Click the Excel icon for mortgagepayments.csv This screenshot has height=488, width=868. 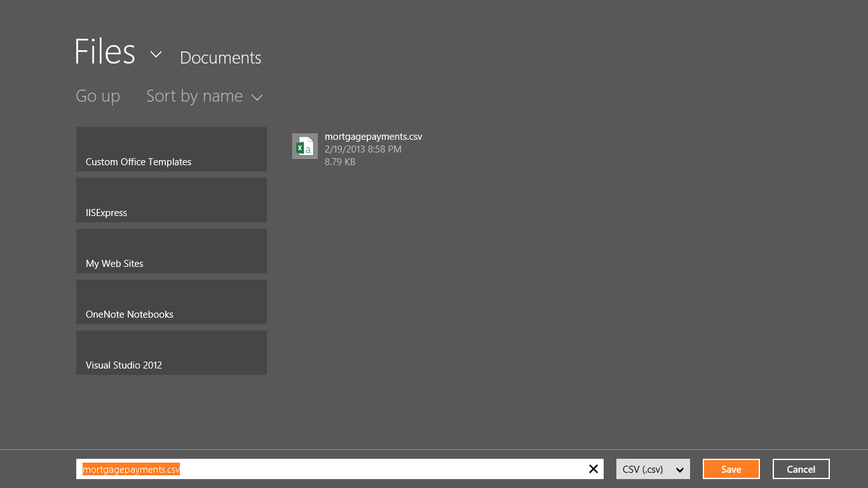tap(305, 146)
